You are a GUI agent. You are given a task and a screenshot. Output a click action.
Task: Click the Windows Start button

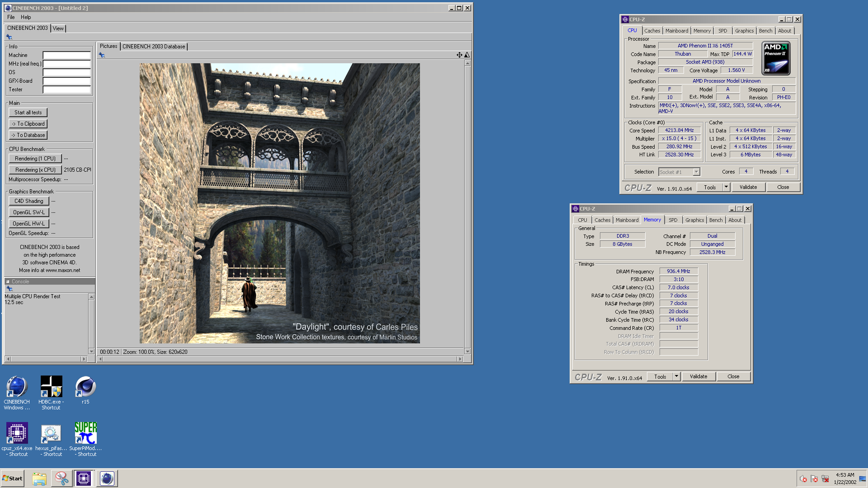pos(13,479)
